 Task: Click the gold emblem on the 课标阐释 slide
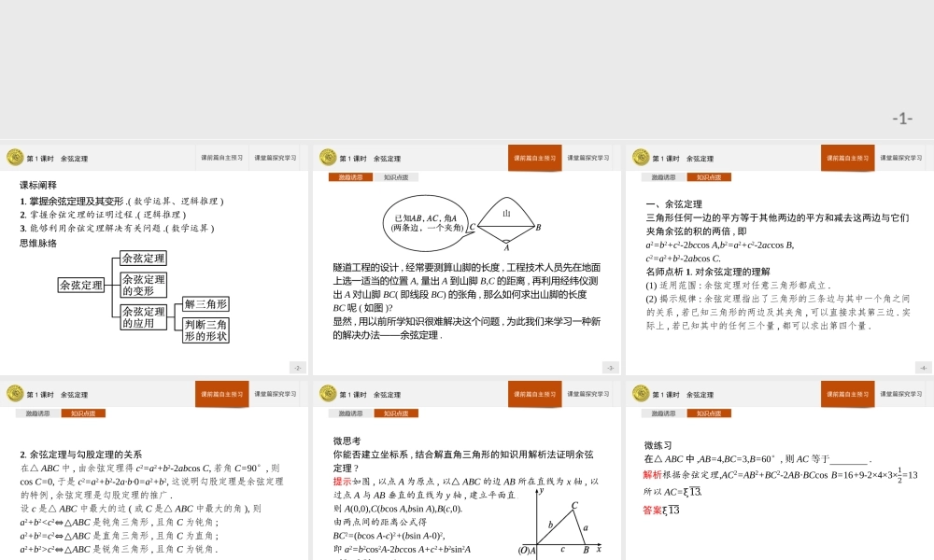[x=14, y=158]
